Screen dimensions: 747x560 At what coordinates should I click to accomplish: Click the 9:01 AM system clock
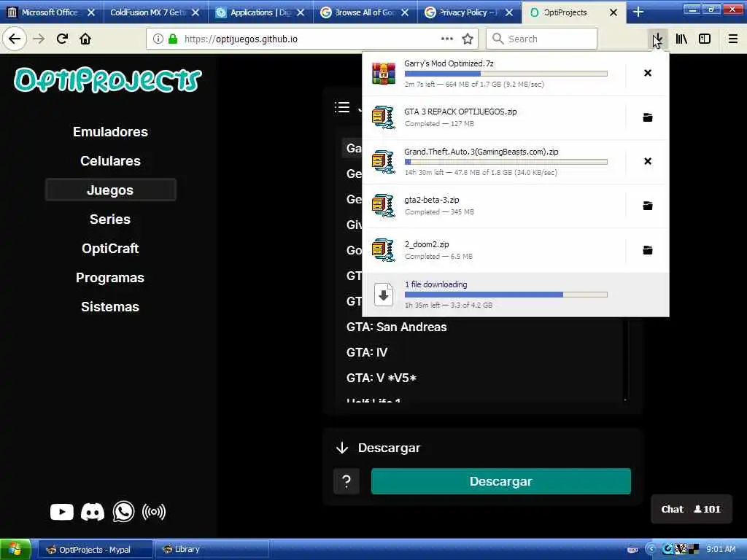click(x=721, y=550)
